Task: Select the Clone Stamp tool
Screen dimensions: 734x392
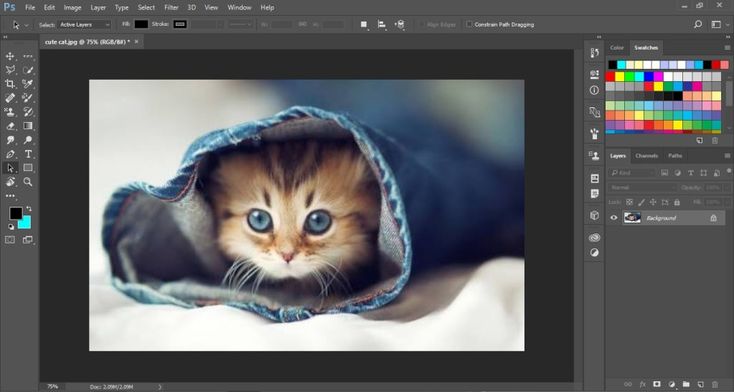Action: [10, 112]
